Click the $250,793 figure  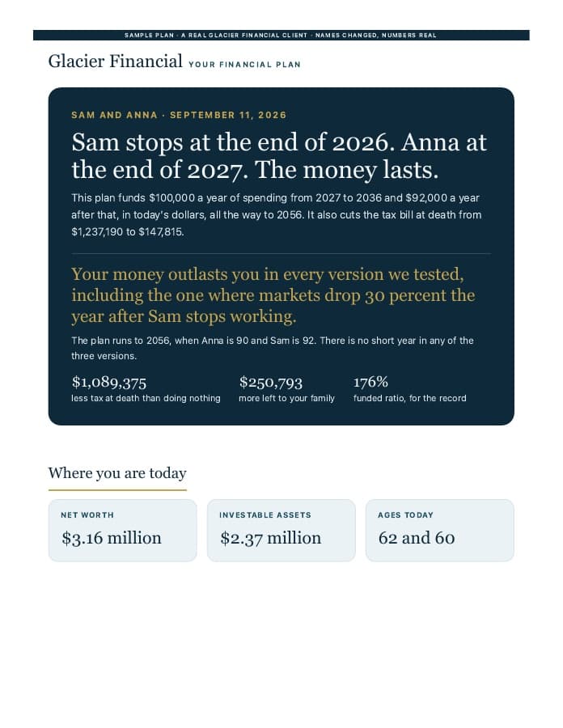point(271,383)
